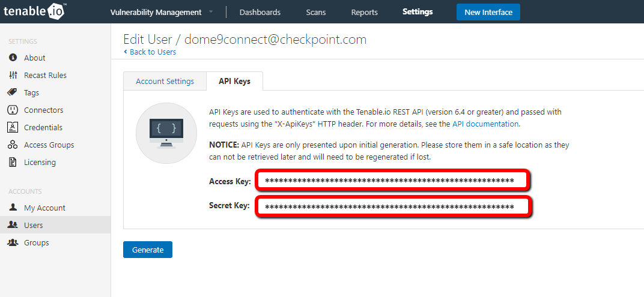Open Credentials in the sidebar
This screenshot has height=297, width=644.
(x=43, y=128)
